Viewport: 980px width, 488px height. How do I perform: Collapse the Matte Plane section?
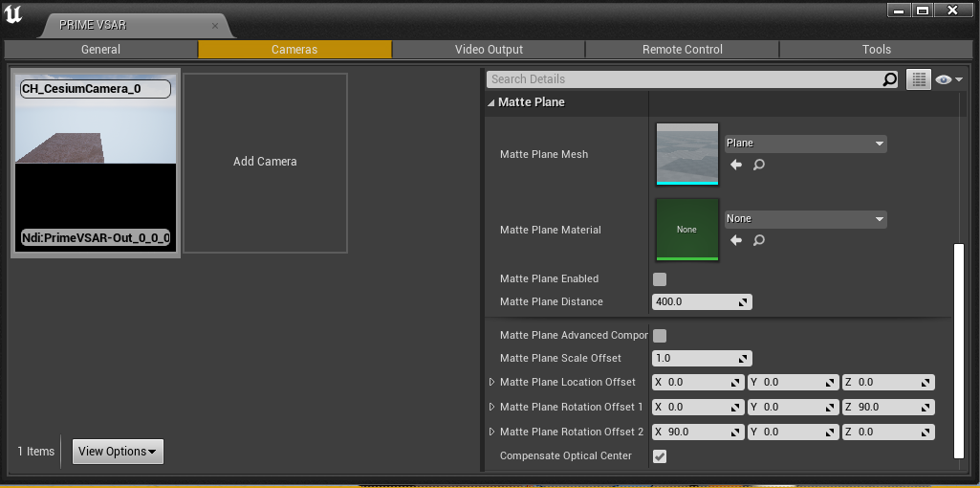click(x=491, y=102)
